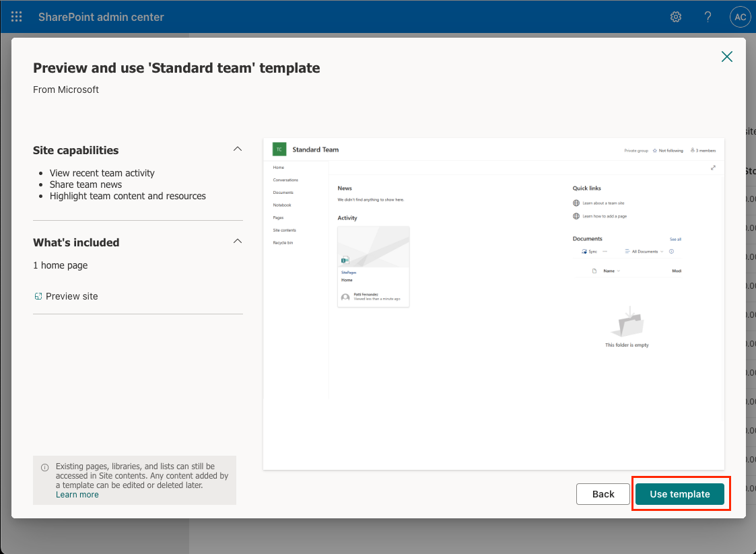
Task: Click Documents in the preview navigation
Action: click(x=283, y=193)
